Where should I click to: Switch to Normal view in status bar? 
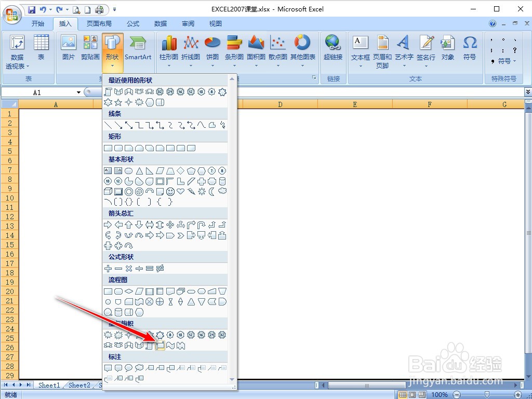pyautogui.click(x=403, y=395)
